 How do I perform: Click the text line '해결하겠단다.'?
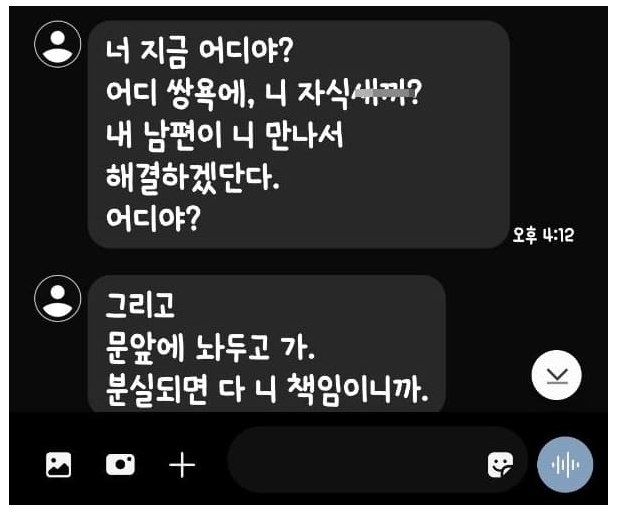(x=193, y=178)
